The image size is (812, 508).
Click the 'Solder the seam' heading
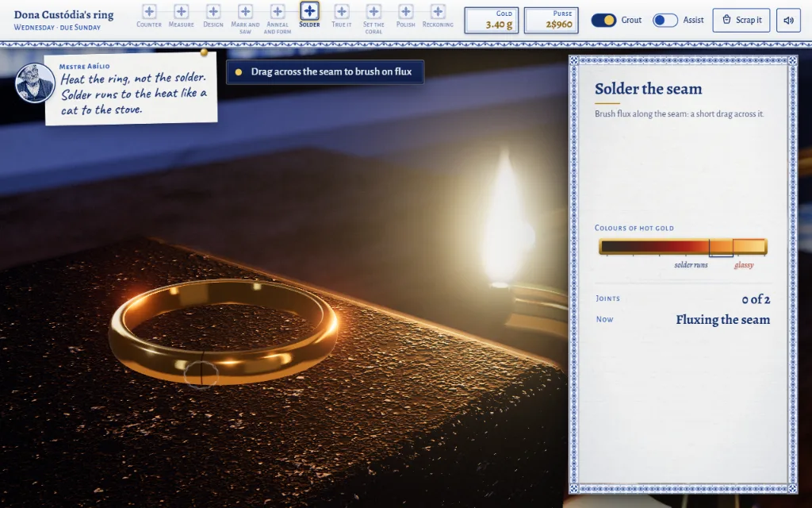pyautogui.click(x=649, y=89)
